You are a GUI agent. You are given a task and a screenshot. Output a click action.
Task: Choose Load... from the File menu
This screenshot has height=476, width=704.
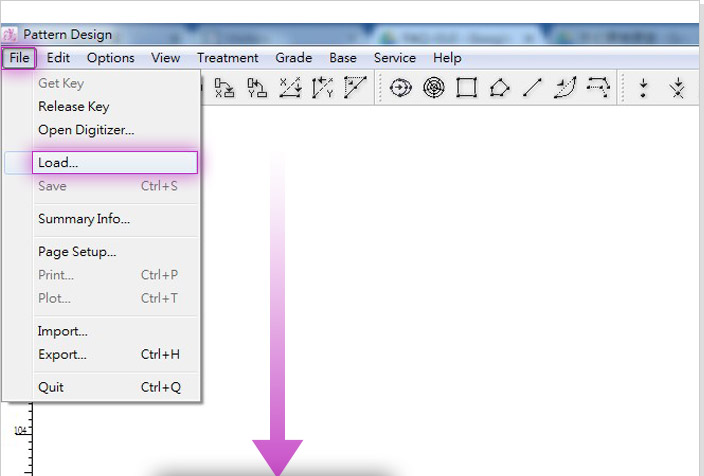58,162
